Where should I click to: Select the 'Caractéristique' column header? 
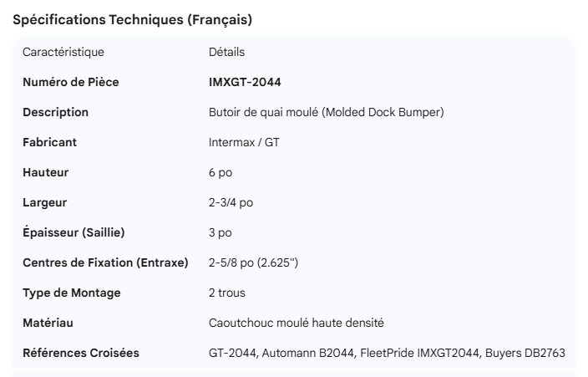[63, 52]
